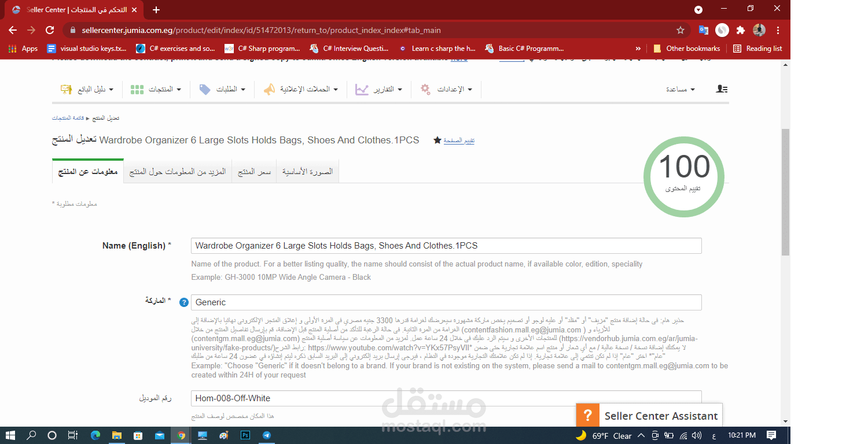
Task: Click the site lock icon in address bar
Action: [x=73, y=30]
